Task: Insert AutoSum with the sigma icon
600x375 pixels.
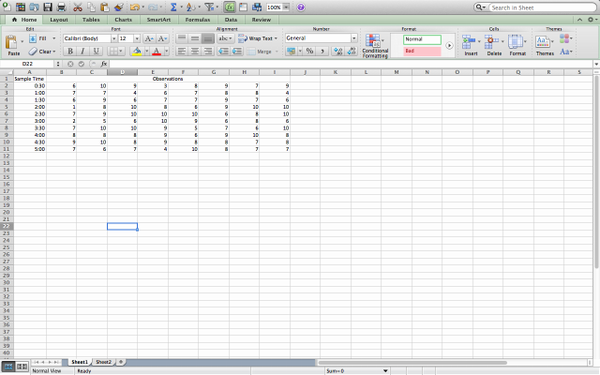Action: pyautogui.click(x=173, y=7)
